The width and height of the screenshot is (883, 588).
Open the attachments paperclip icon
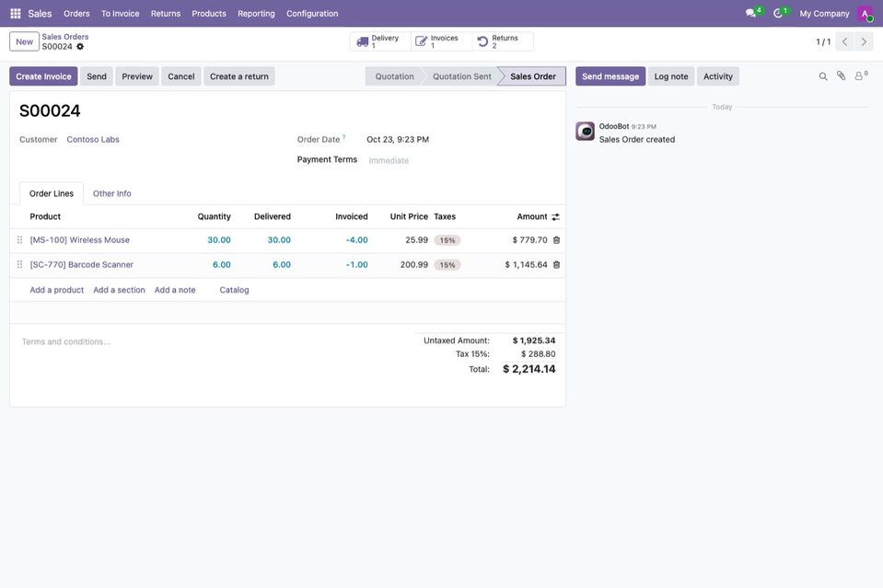(841, 76)
